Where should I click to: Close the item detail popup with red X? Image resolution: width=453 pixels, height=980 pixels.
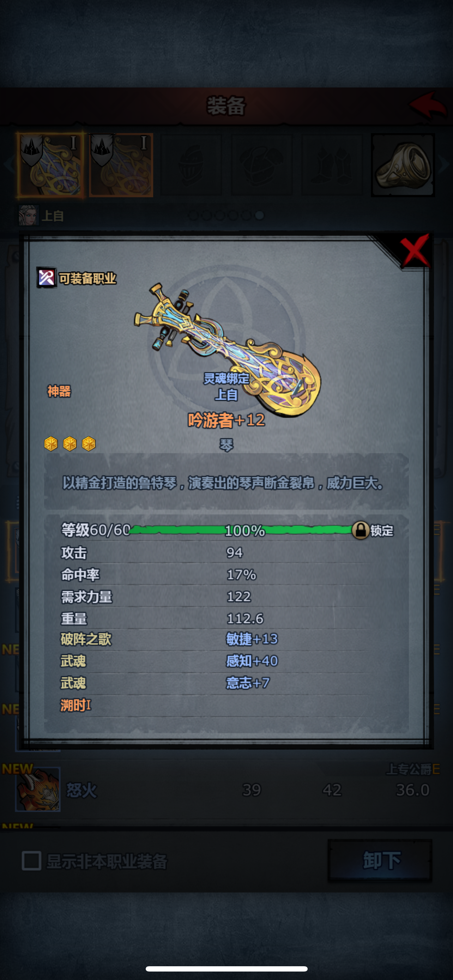(415, 250)
